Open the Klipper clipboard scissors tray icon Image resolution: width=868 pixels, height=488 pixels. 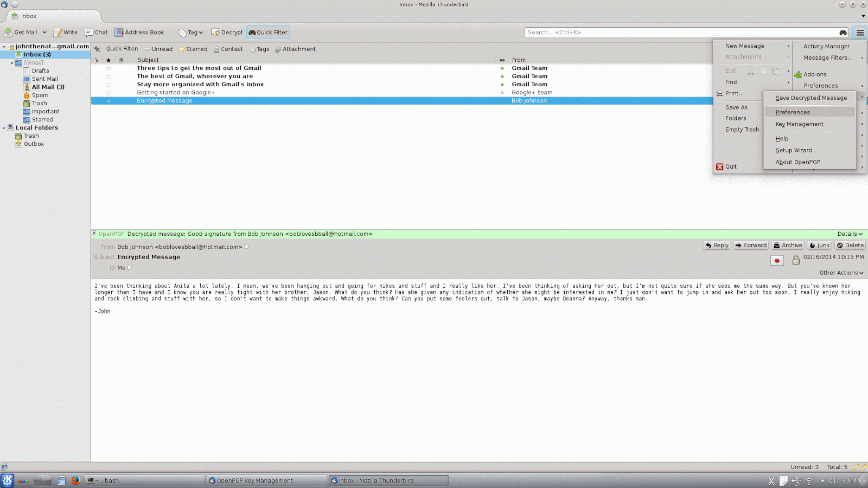[771, 481]
